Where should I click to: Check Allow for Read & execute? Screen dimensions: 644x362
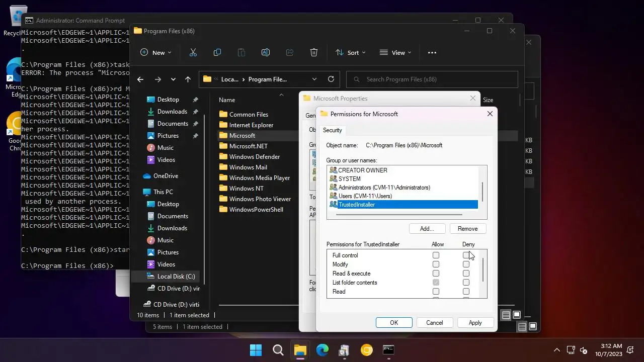(436, 274)
